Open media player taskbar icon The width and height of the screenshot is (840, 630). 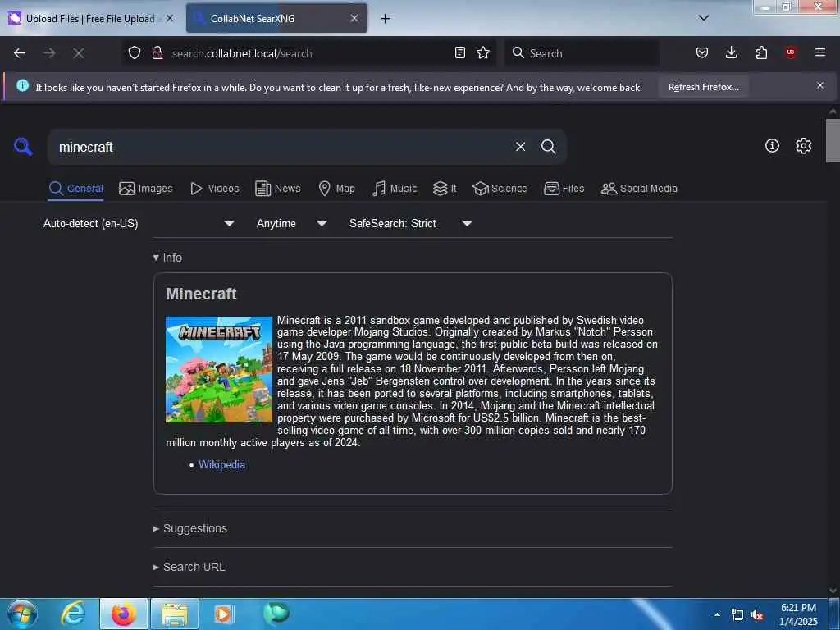[223, 614]
